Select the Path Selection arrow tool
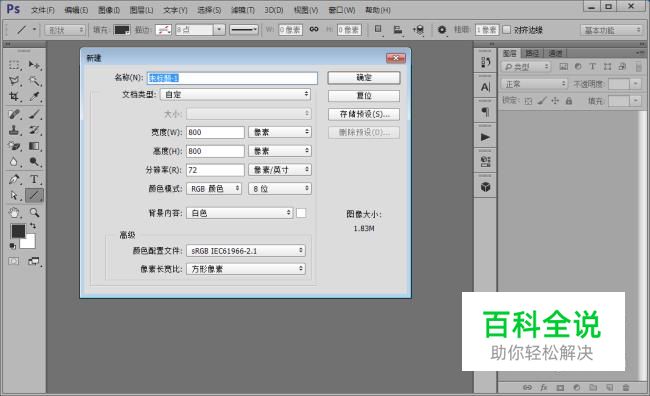650x396 pixels. click(x=14, y=195)
